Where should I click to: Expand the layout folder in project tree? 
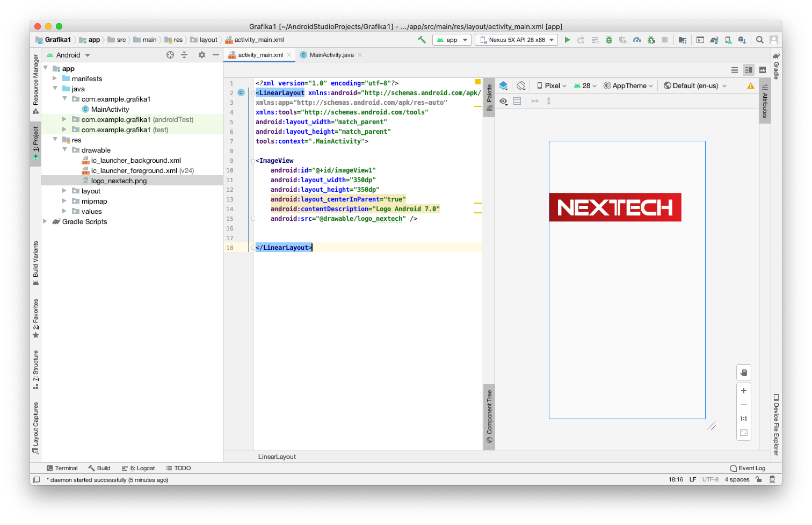click(x=65, y=191)
